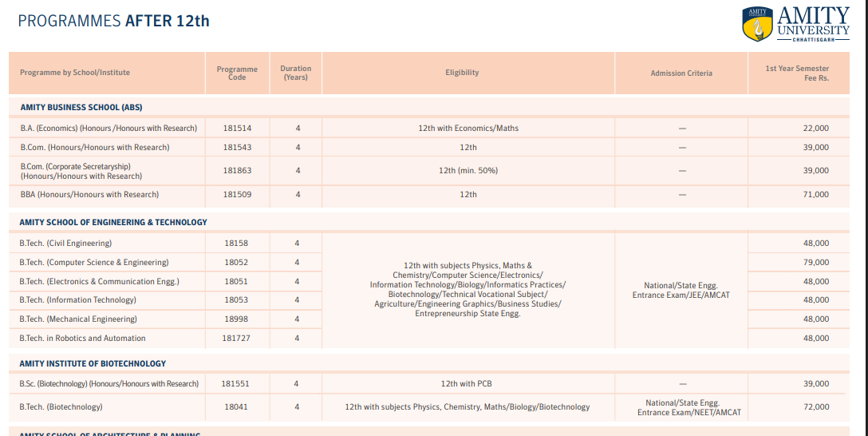Click the engineering eligibility paragraph starting '12th with subjects Physics, Maths &'
Screen dimensions: 868x436
point(468,290)
